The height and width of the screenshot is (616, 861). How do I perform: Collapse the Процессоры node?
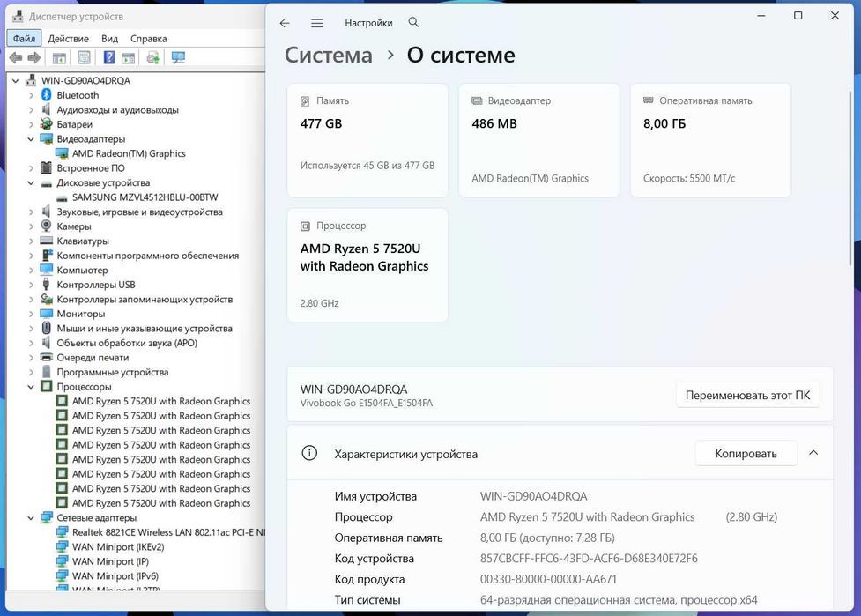[31, 387]
